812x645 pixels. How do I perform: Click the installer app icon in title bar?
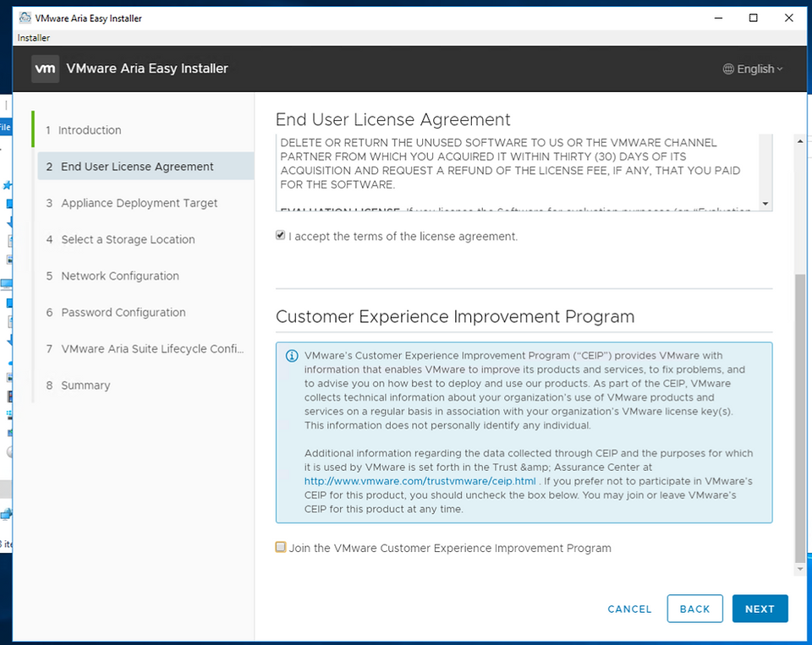[x=25, y=18]
